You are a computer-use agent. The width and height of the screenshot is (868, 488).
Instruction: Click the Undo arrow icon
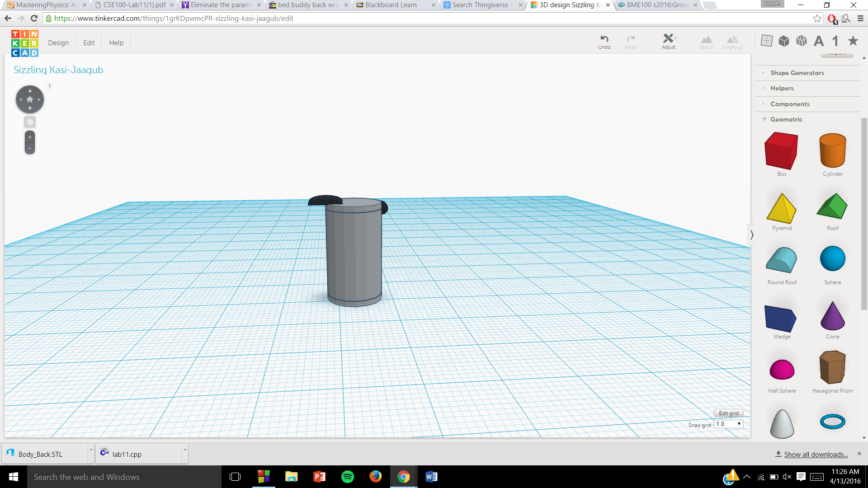coord(604,39)
